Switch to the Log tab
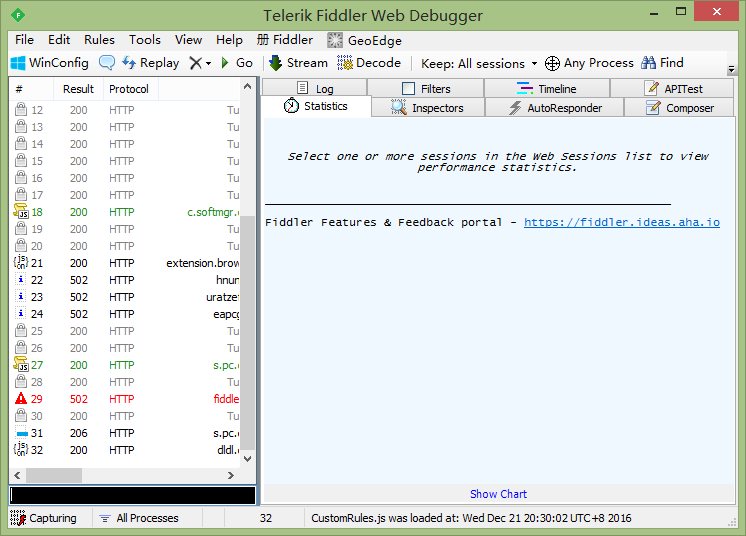Image resolution: width=746 pixels, height=536 pixels. pyautogui.click(x=314, y=88)
